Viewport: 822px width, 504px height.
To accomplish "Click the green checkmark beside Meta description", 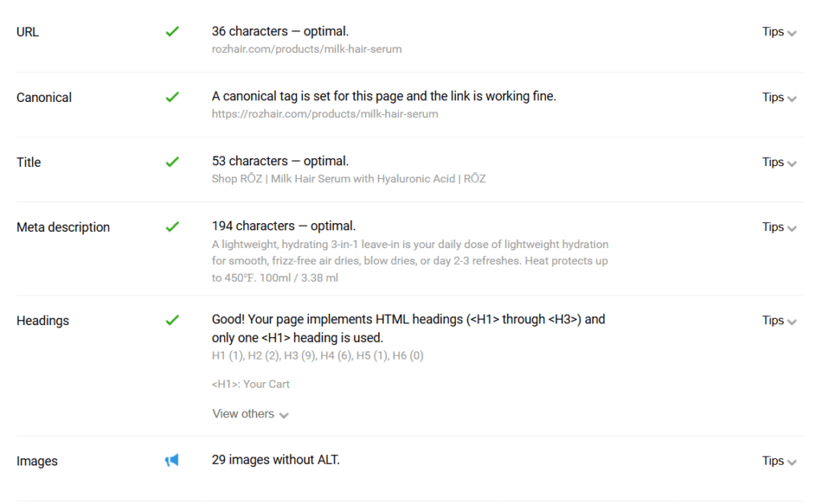I will [x=172, y=227].
